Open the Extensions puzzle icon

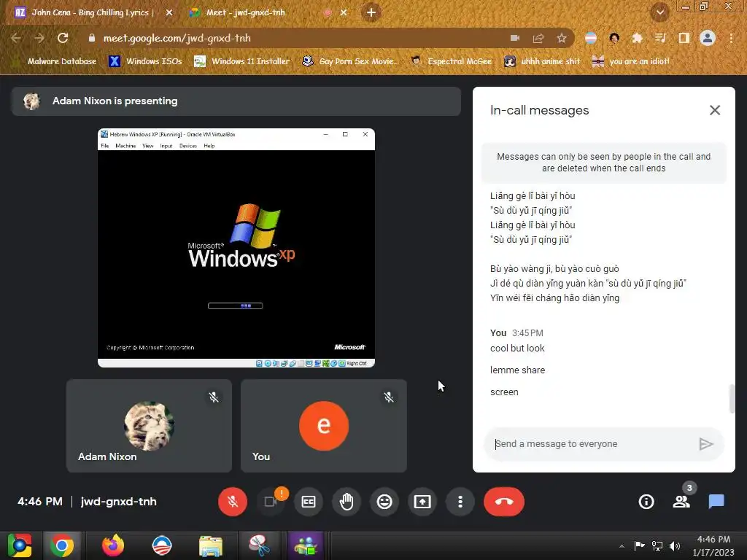click(637, 38)
